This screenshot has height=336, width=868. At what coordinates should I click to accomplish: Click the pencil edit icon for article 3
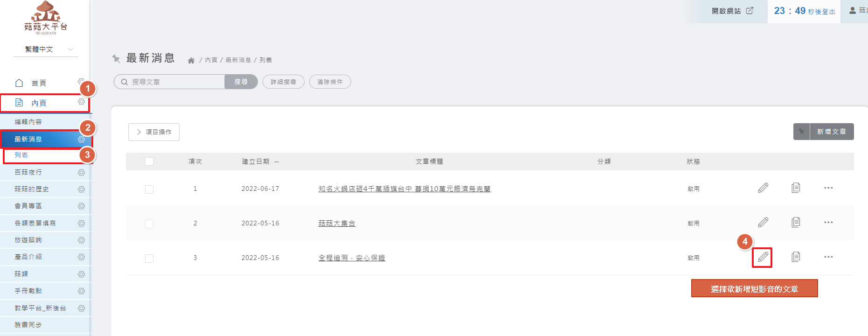[x=763, y=257]
